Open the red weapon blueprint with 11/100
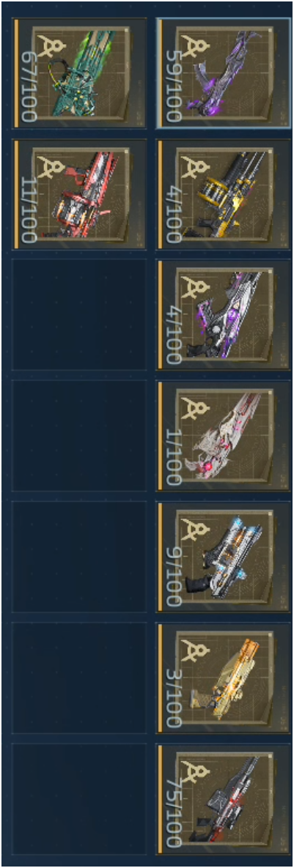The width and height of the screenshot is (294, 868). [x=80, y=194]
